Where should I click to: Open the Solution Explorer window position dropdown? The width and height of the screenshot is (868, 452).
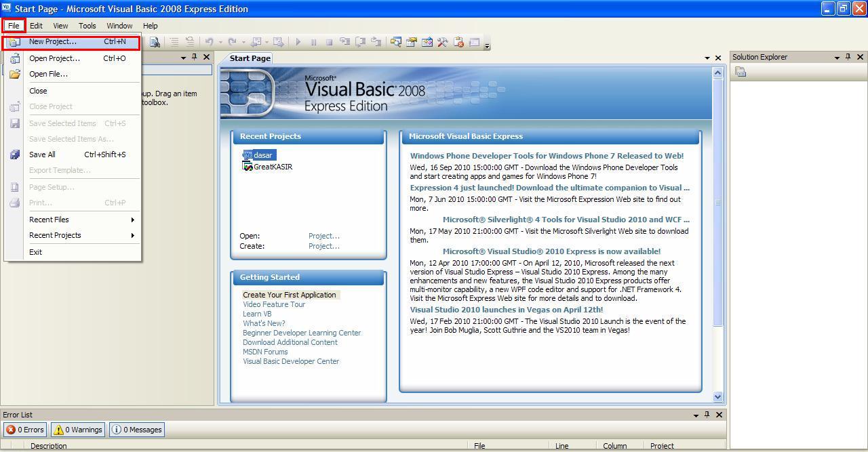tap(837, 58)
